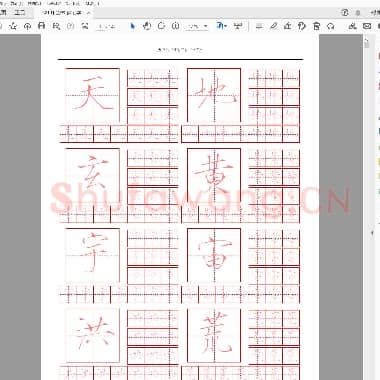Click the read mode display icon
Screen dimensions: 380x380
pos(238,26)
